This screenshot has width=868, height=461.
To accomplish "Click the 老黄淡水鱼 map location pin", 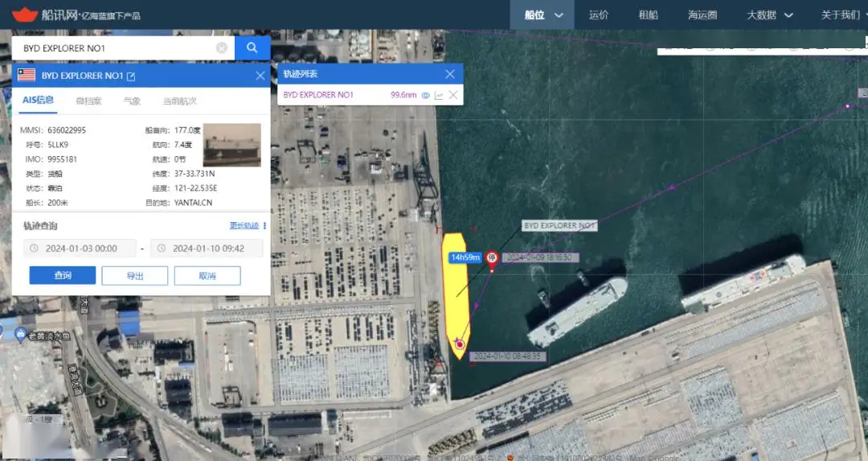I will click(20, 334).
